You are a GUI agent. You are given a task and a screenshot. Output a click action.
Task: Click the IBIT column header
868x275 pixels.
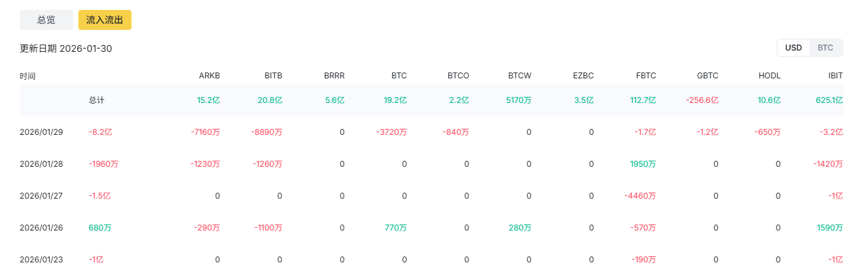[835, 76]
